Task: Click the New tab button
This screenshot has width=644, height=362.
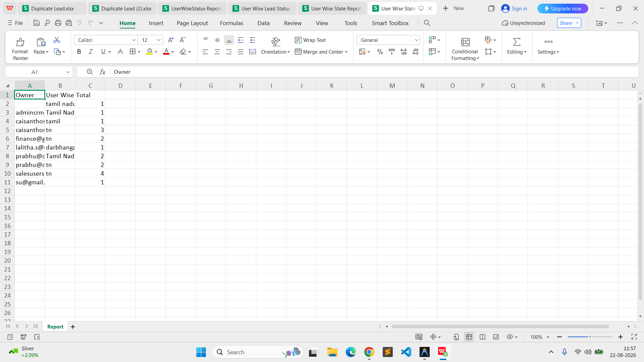Action: [x=453, y=8]
